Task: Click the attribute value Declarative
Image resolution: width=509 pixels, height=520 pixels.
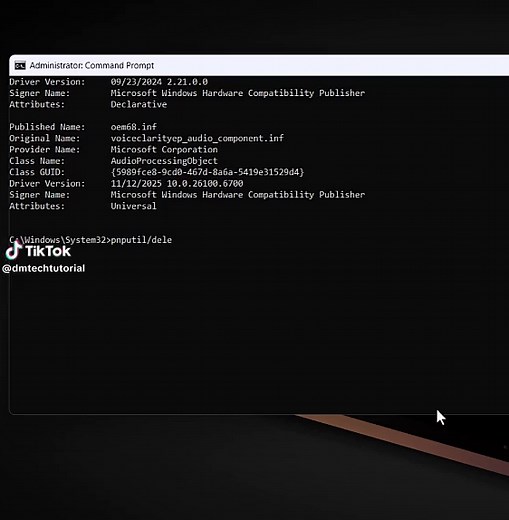Action: [x=139, y=104]
